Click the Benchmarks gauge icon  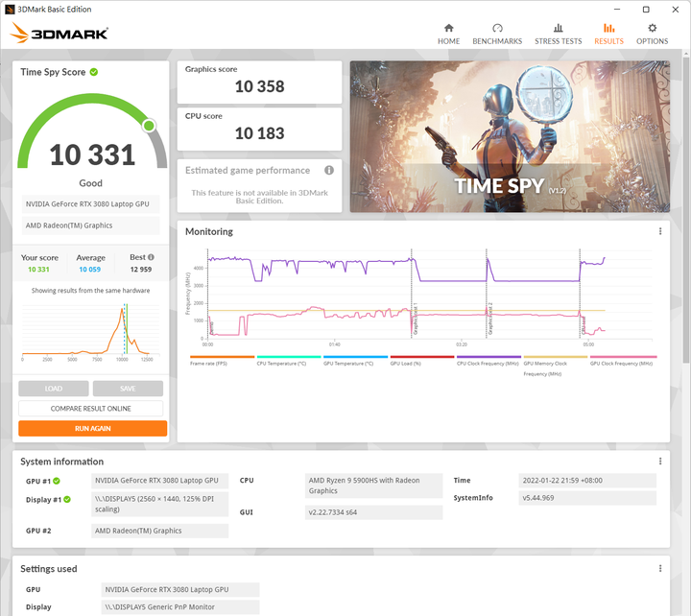[497, 28]
